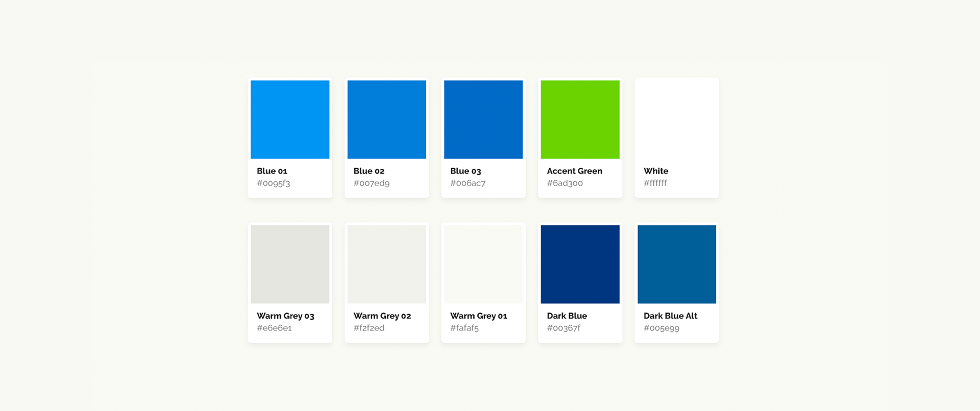
Task: Click the hex code #6ad300
Action: pyautogui.click(x=565, y=183)
